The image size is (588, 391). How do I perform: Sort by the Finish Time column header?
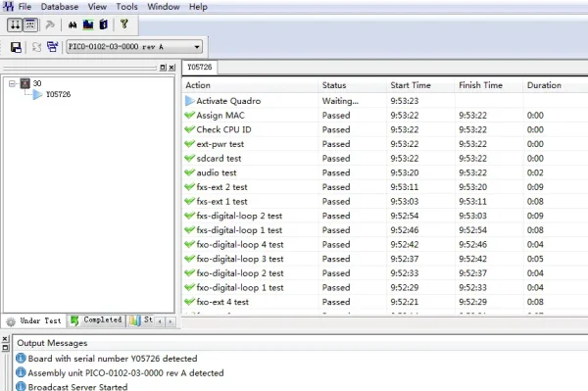pos(489,85)
